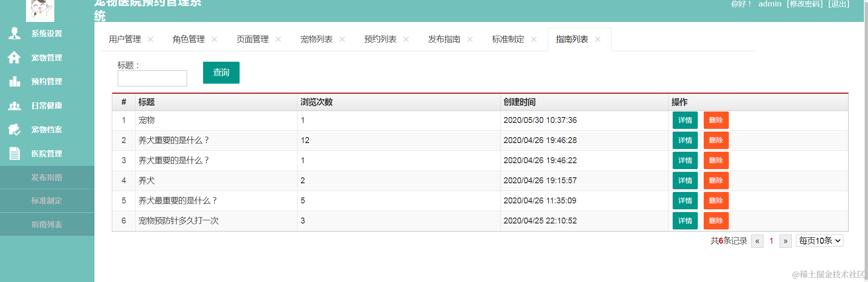Delete the 宠物 guide row
Image resolution: width=868 pixels, height=282 pixels.
[x=716, y=120]
